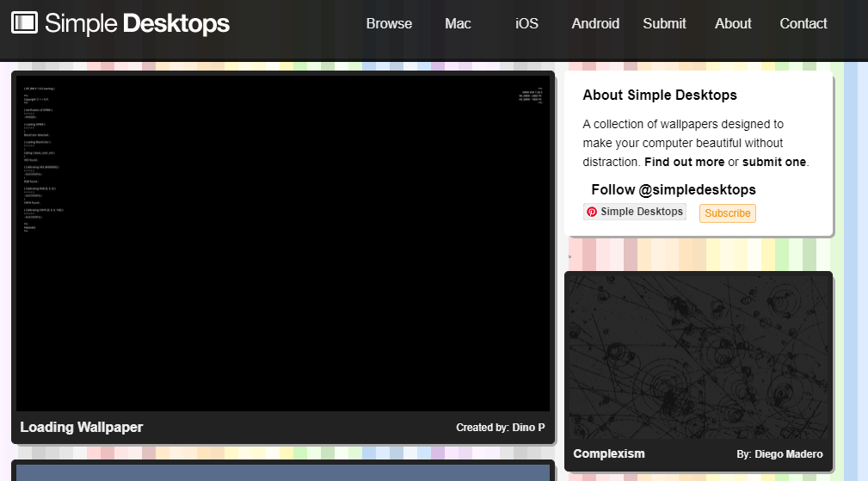Click the Pinterest icon in follow button
868x481 pixels.
pos(592,212)
